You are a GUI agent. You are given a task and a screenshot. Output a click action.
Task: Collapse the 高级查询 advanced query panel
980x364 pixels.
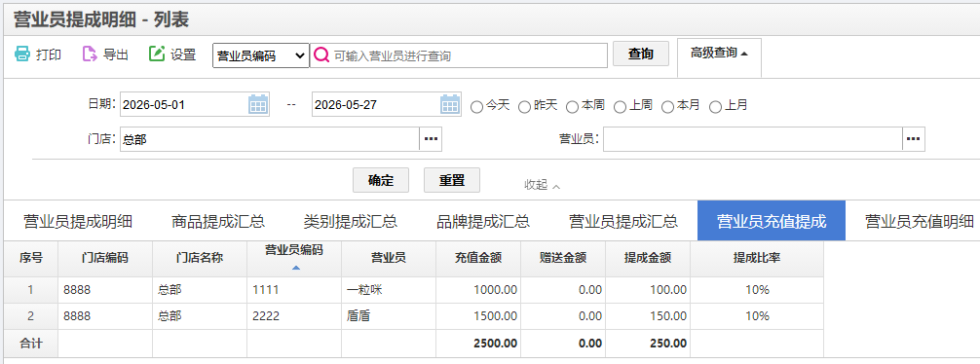coord(719,54)
